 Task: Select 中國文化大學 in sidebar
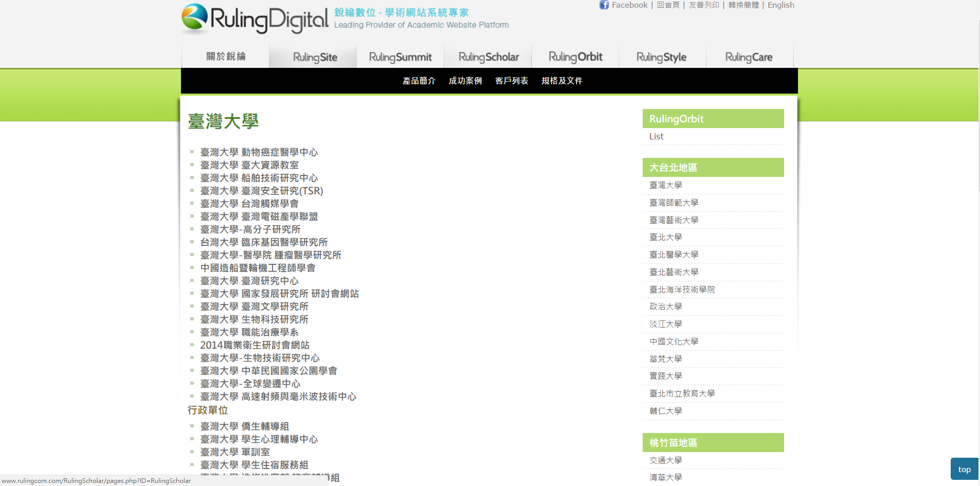click(x=674, y=341)
